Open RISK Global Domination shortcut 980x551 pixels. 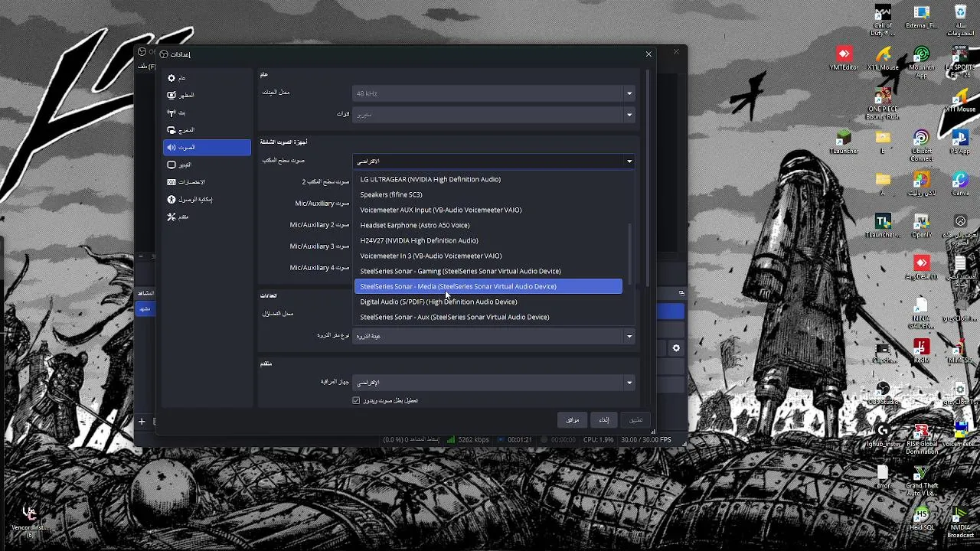coord(921,439)
